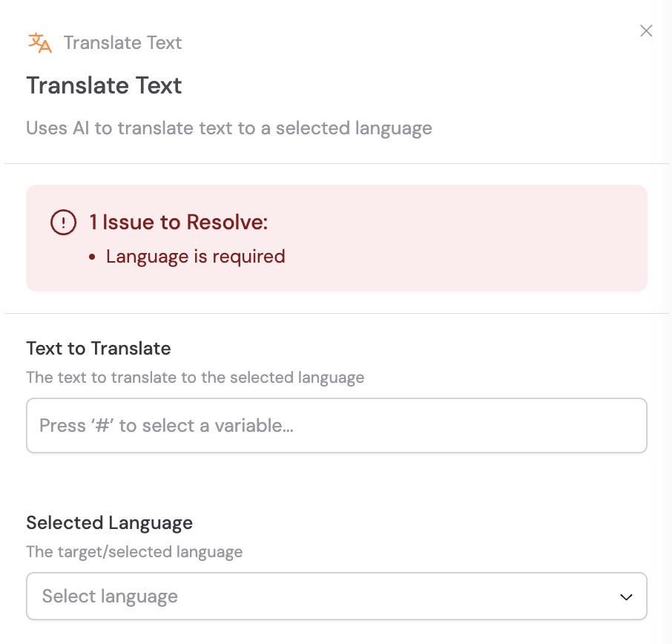Click the 'Uses AI to translate text' description
The width and height of the screenshot is (672, 644).
click(229, 128)
